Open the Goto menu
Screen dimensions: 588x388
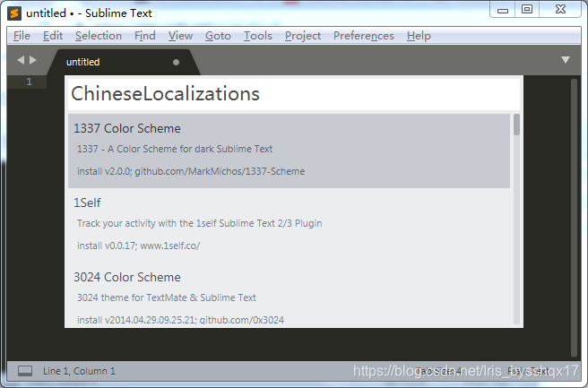pos(218,36)
